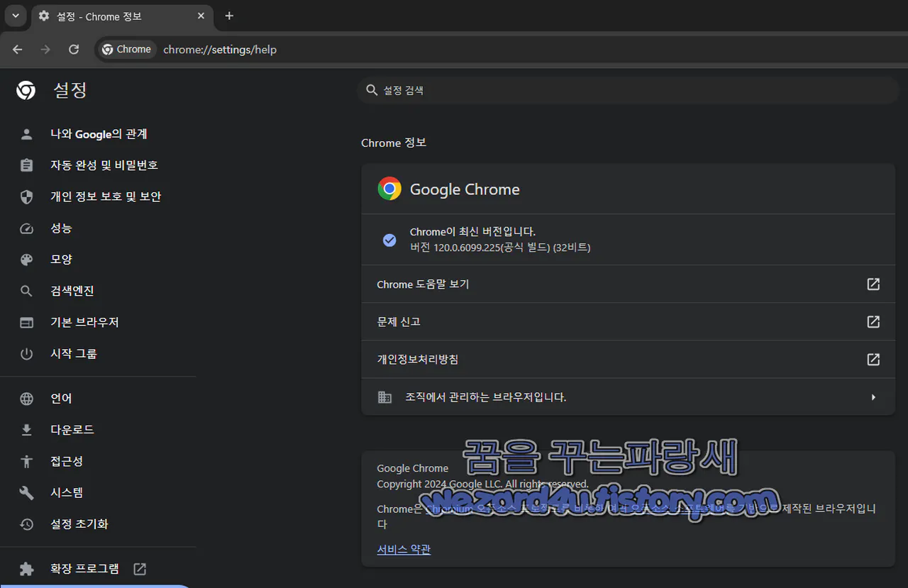
Task: Switch to the 설정 - Chrome 정보 tab
Action: pos(106,16)
